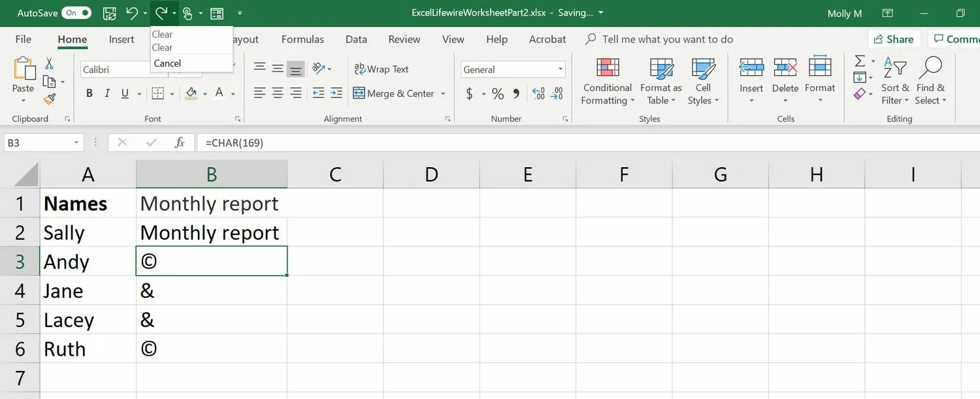Screen dimensions: 980x399
Task: Toggle Italic formatting
Action: [107, 94]
